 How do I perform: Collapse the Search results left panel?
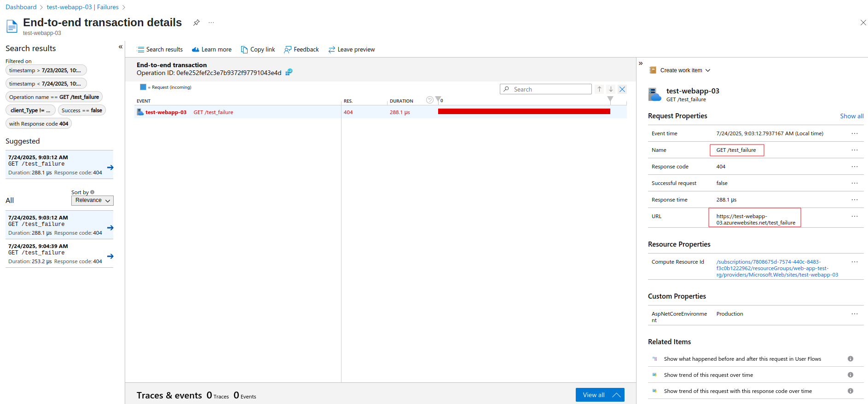coord(121,47)
